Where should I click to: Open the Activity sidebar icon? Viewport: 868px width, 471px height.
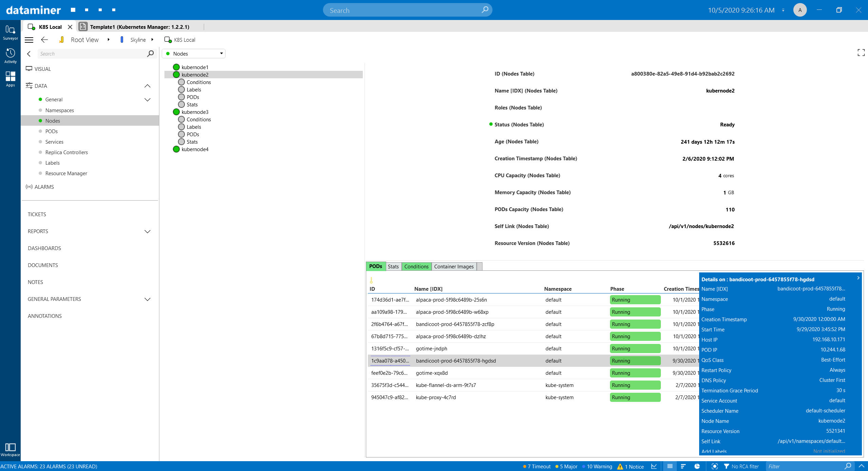click(10, 56)
